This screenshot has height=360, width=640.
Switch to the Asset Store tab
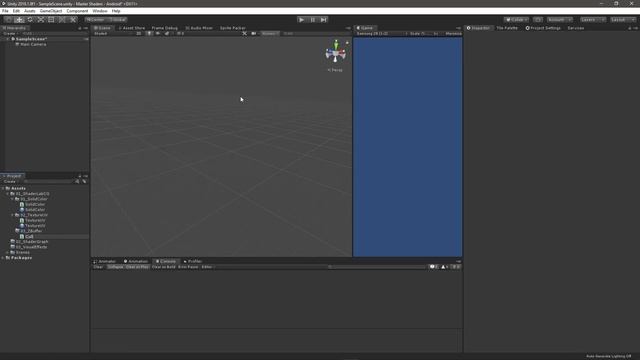tap(132, 28)
